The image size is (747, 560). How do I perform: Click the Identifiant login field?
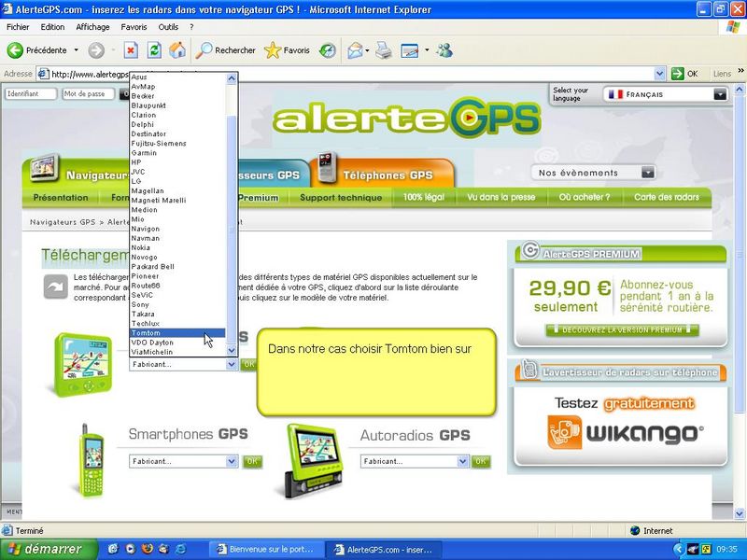(x=31, y=94)
